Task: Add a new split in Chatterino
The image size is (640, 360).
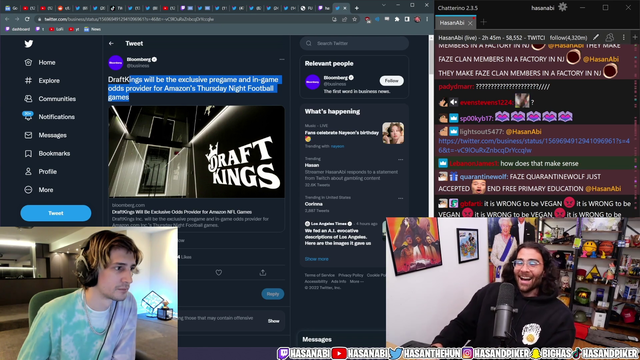Action: pyautogui.click(x=635, y=38)
